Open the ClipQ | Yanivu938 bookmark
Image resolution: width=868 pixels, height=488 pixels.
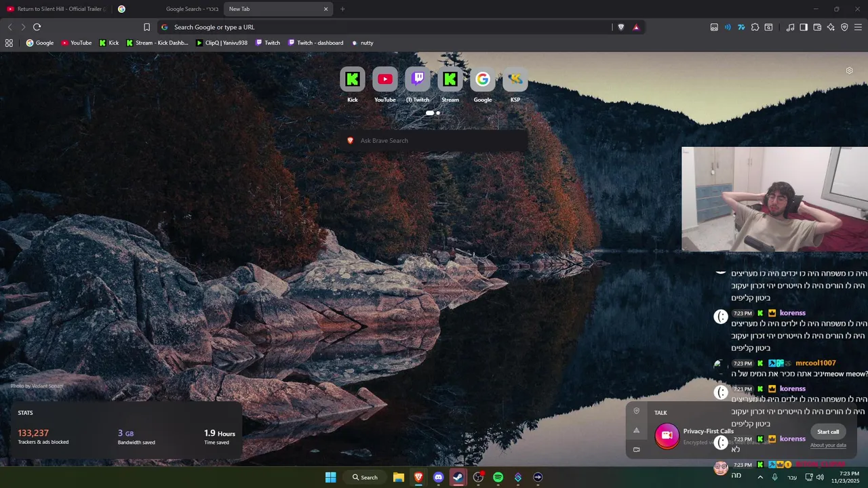click(222, 43)
